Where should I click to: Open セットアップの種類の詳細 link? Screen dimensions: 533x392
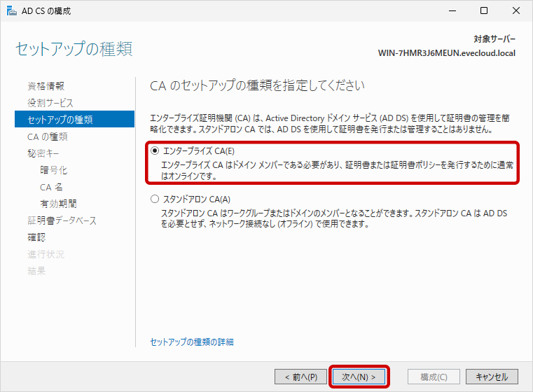click(192, 342)
